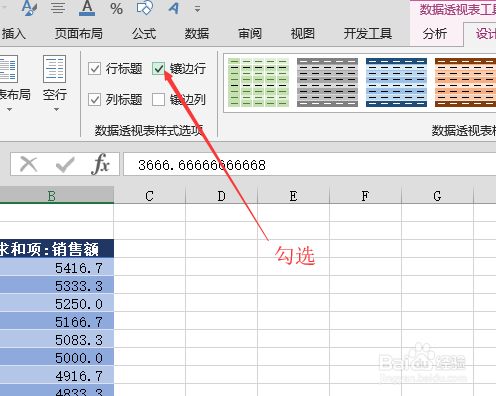Click the cell with value 5000.0
Image resolution: width=496 pixels, height=396 pixels.
tap(57, 357)
